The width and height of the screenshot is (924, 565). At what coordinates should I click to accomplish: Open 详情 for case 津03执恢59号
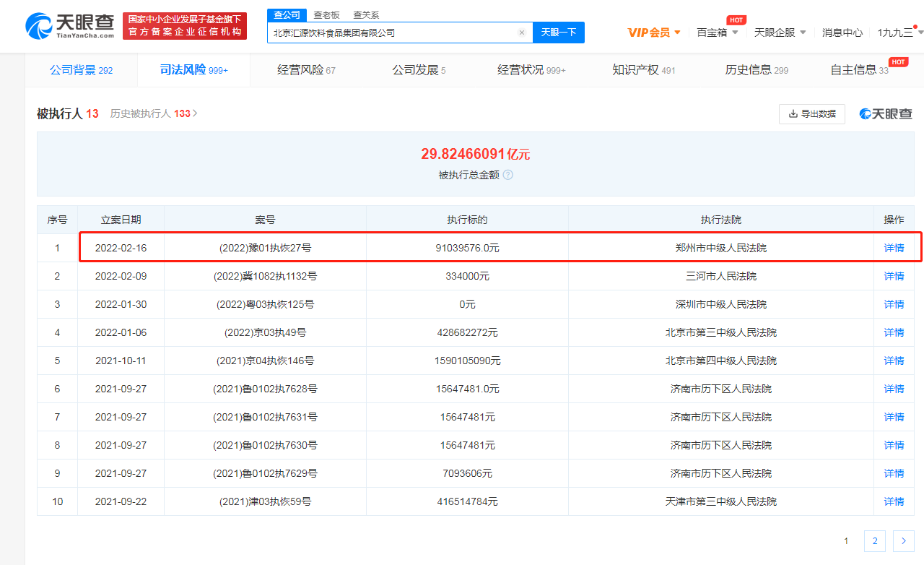pyautogui.click(x=894, y=501)
